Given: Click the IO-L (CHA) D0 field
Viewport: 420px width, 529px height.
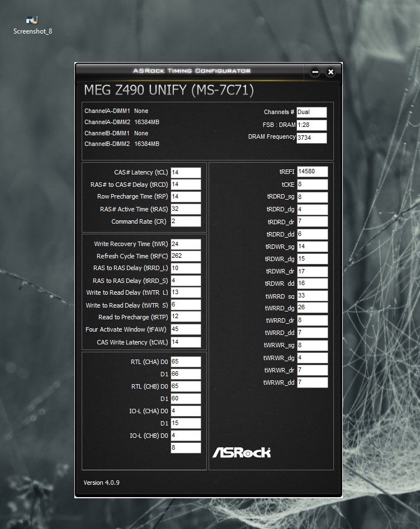Looking at the screenshot, I should click(x=186, y=411).
